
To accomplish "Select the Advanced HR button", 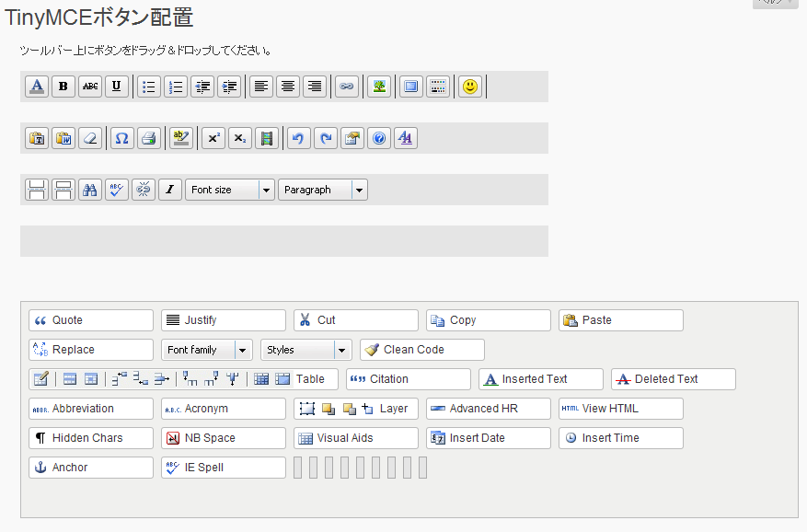I will pyautogui.click(x=489, y=409).
